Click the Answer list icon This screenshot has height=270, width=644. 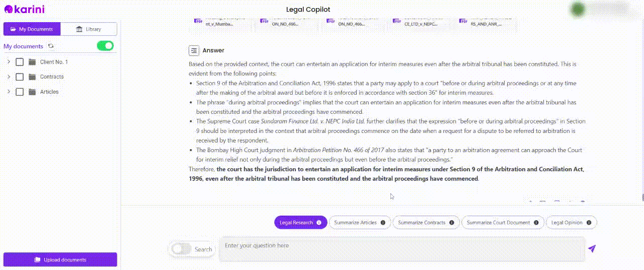click(194, 50)
